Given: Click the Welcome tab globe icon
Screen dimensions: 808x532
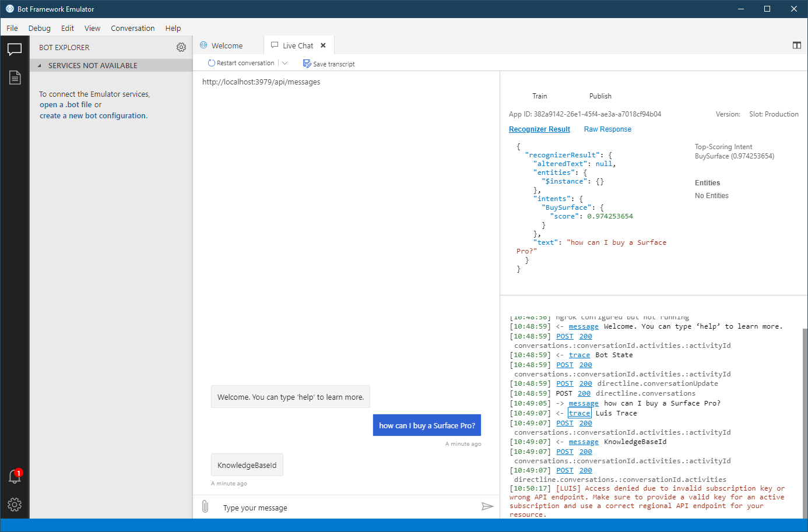Looking at the screenshot, I should (203, 45).
